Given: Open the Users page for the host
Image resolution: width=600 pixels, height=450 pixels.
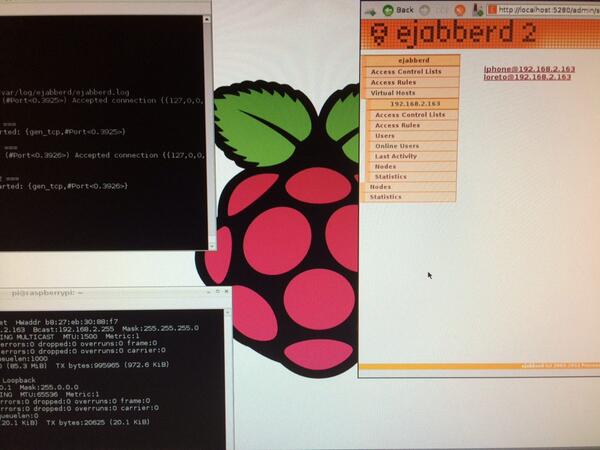Looking at the screenshot, I should [385, 136].
